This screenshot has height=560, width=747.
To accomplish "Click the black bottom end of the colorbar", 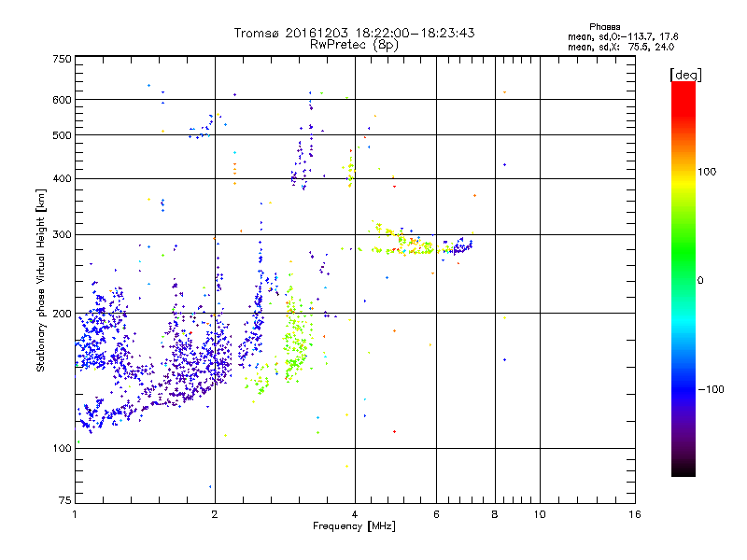I will [684, 469].
